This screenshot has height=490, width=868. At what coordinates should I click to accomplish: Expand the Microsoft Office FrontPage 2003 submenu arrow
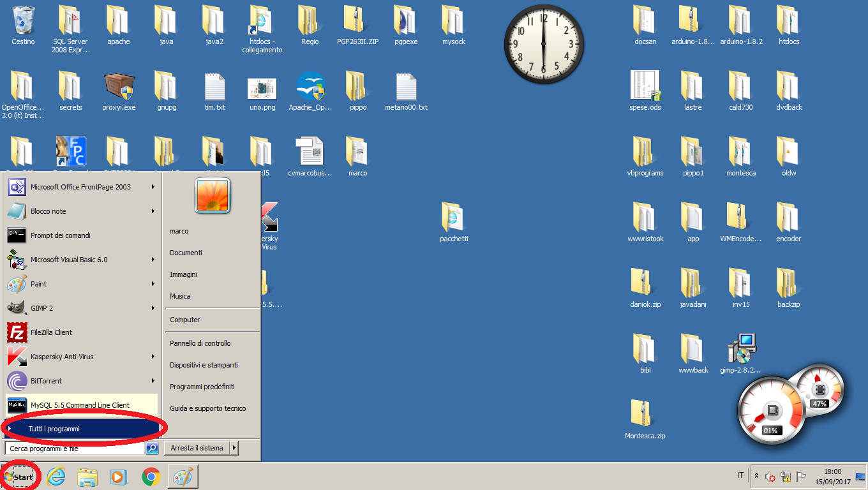153,187
